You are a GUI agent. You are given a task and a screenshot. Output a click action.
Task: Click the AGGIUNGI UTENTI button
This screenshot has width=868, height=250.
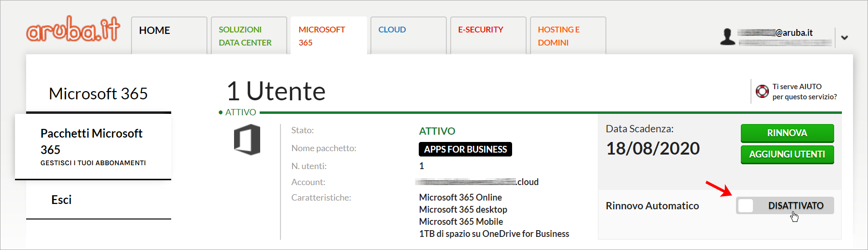click(787, 155)
